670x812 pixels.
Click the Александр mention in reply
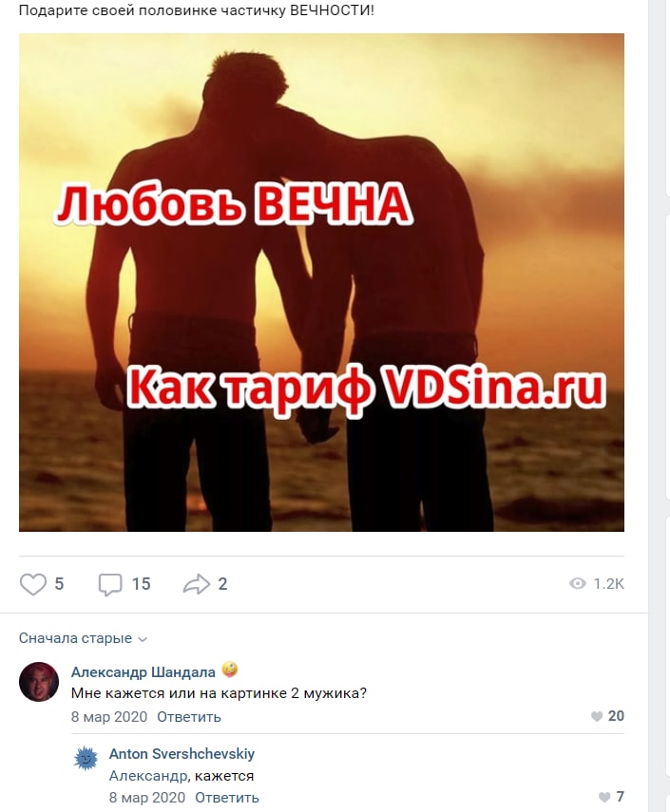(148, 776)
